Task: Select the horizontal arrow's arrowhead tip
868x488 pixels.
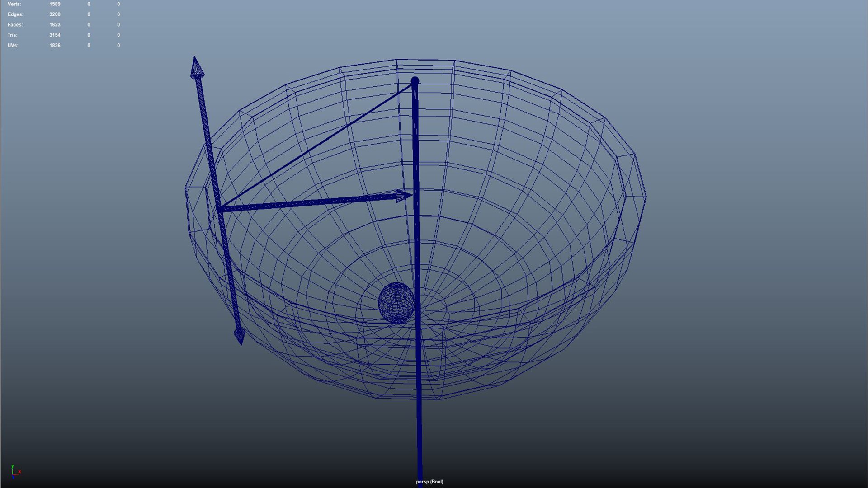Action: point(404,196)
